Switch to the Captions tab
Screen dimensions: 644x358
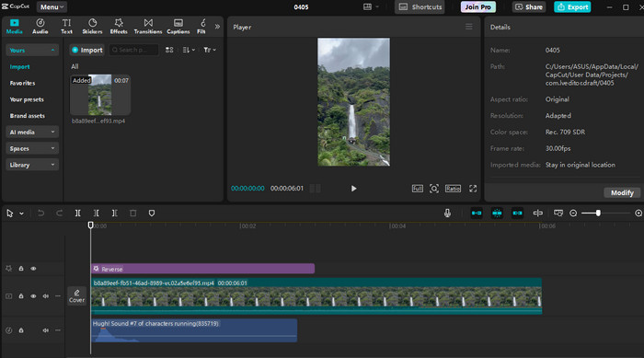click(178, 27)
